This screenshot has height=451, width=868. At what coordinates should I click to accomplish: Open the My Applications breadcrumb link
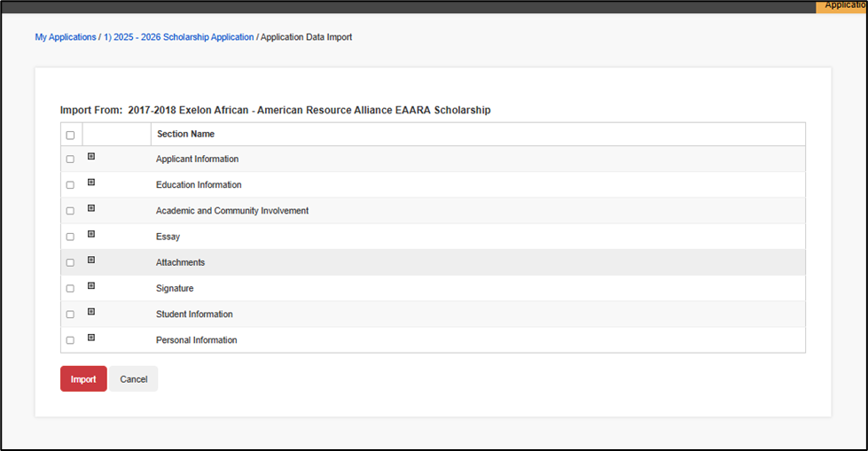[66, 37]
